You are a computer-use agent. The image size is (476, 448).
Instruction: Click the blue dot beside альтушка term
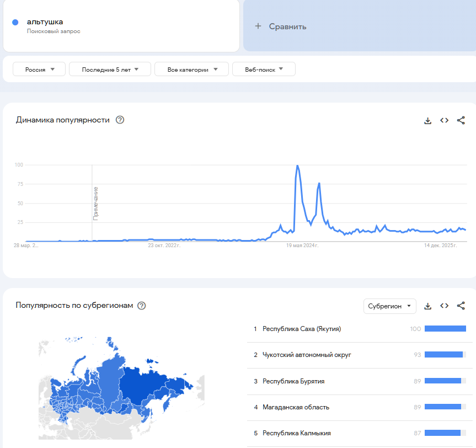pos(15,22)
